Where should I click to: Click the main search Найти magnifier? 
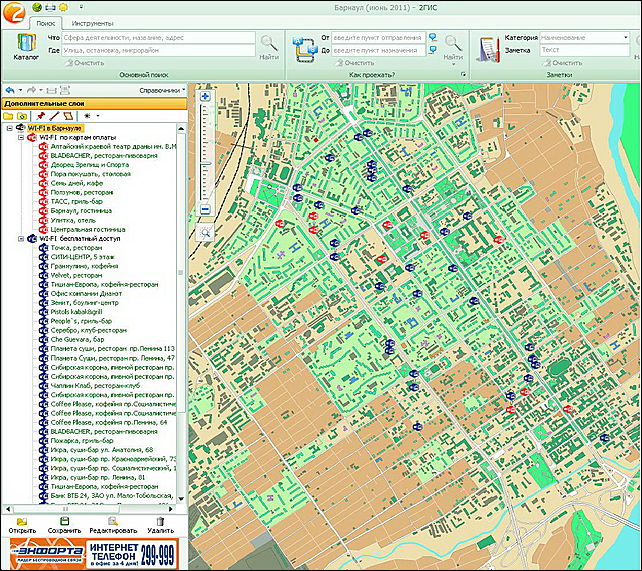(x=269, y=43)
